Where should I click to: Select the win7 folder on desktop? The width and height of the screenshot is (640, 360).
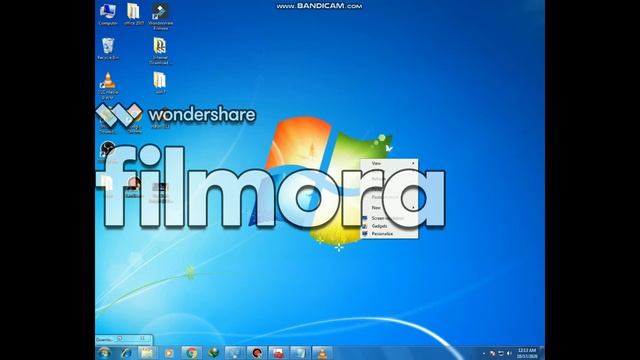click(x=160, y=83)
